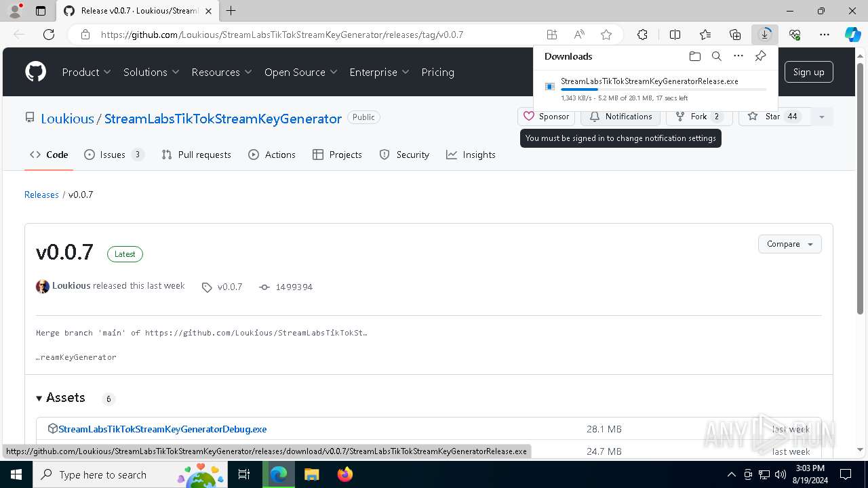Go back to the previous page
The width and height of the screenshot is (868, 488).
(19, 35)
